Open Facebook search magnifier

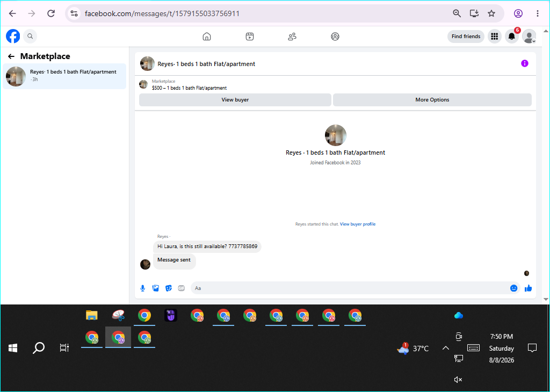tap(30, 36)
